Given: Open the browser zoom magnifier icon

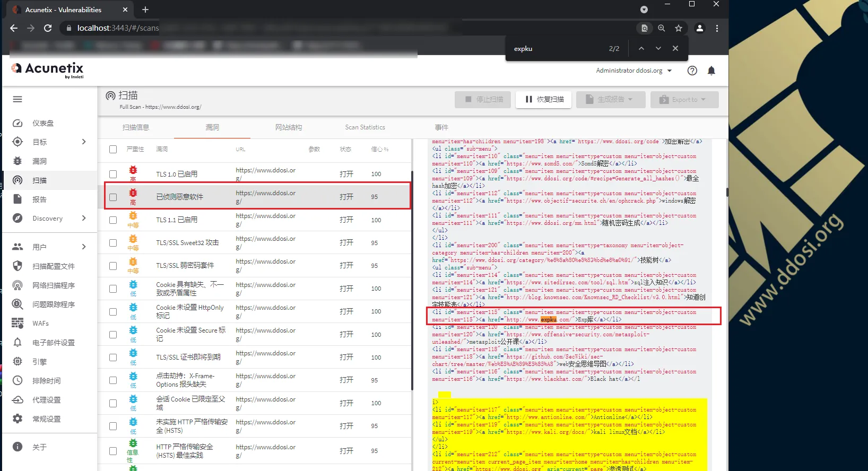Looking at the screenshot, I should 662,28.
